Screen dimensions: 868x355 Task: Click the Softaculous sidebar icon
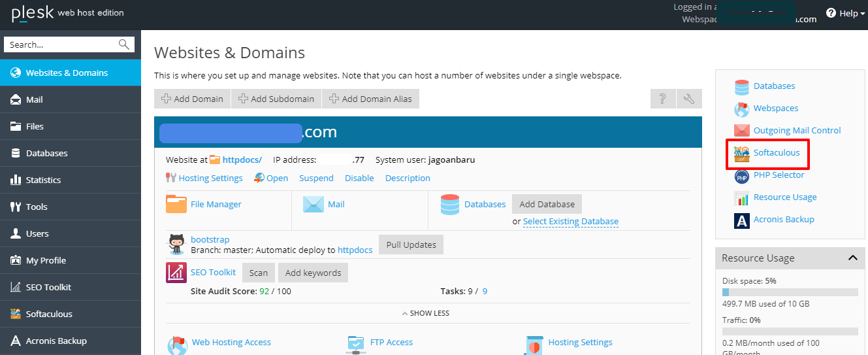tap(16, 314)
